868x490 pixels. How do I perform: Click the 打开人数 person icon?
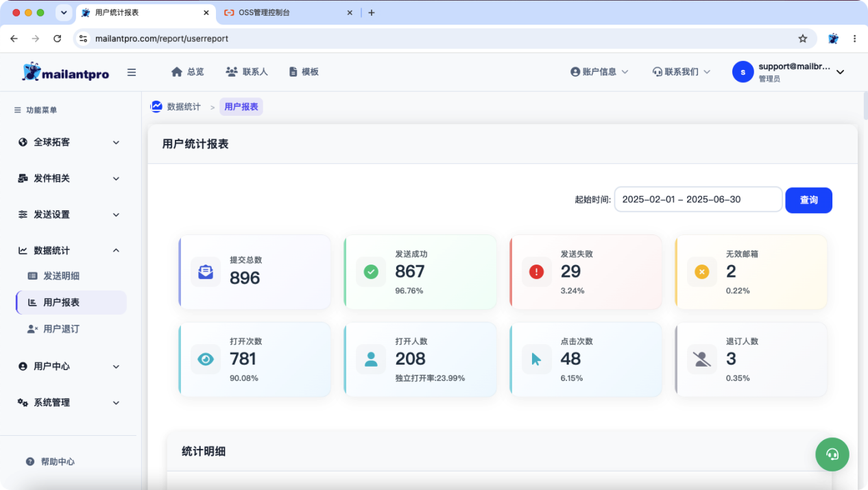pyautogui.click(x=371, y=359)
